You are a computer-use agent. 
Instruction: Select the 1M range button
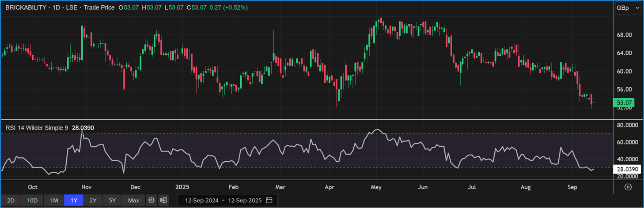[54, 201]
